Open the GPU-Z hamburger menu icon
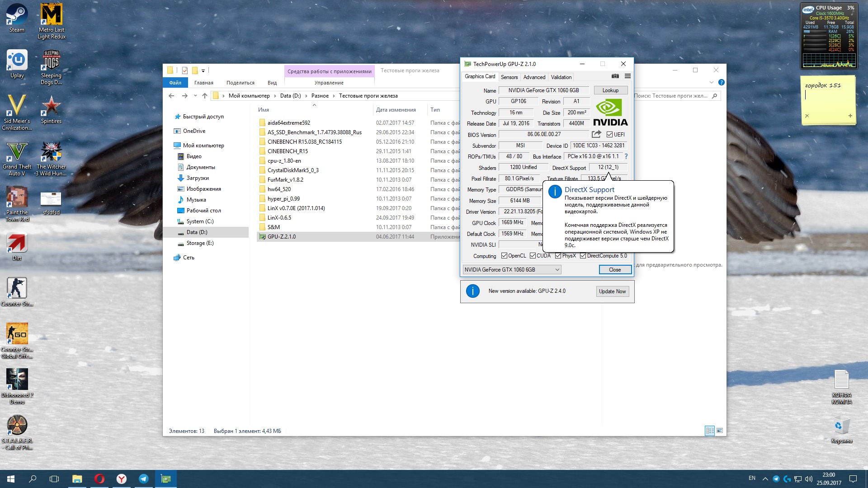868x488 pixels. 627,76
